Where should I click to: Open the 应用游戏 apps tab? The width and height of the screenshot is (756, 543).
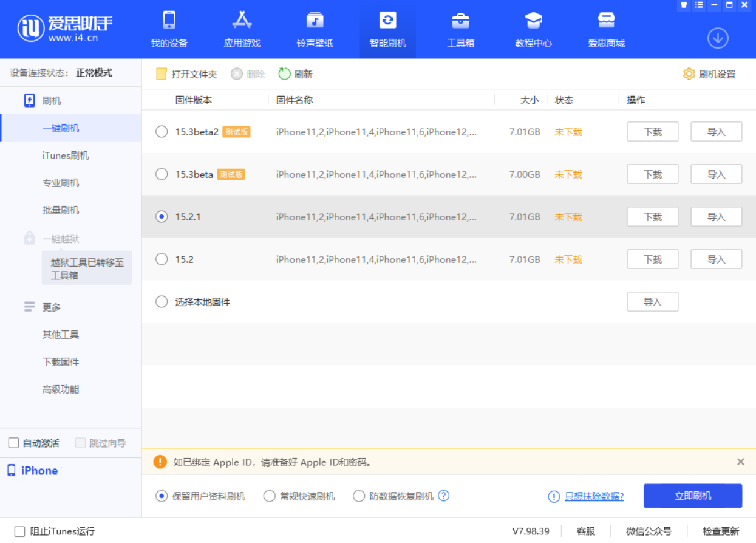click(x=242, y=29)
